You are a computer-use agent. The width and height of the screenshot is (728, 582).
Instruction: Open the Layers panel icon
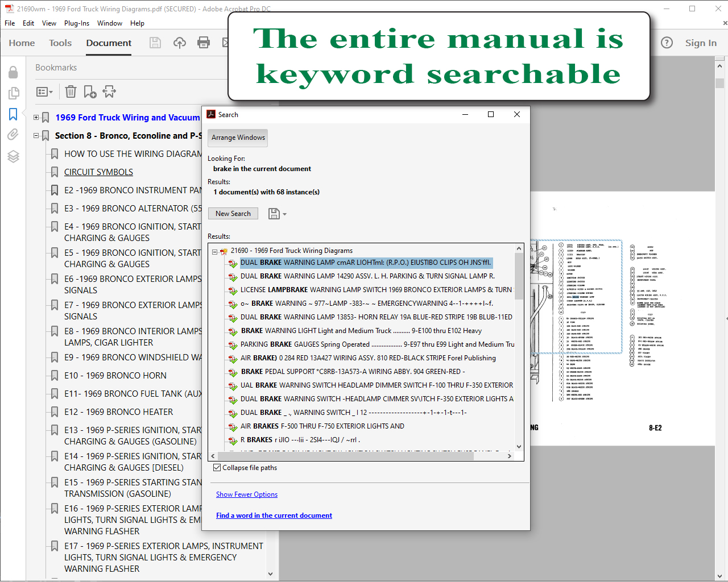[x=13, y=156]
